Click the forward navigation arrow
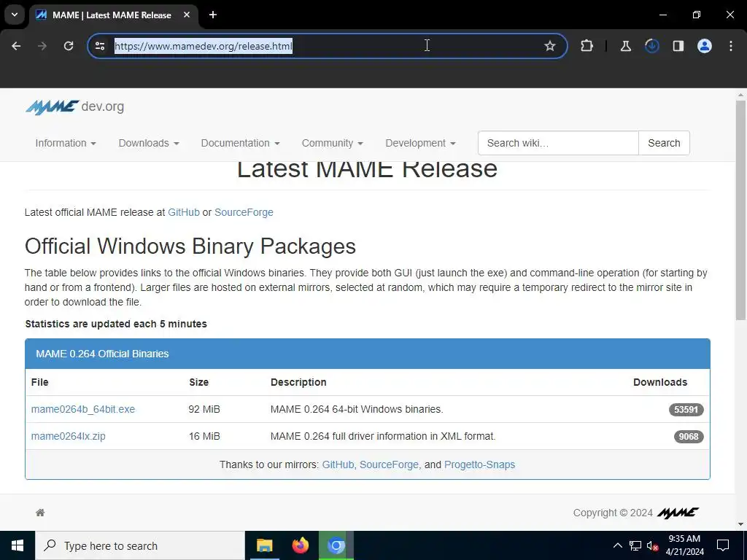 pos(42,46)
